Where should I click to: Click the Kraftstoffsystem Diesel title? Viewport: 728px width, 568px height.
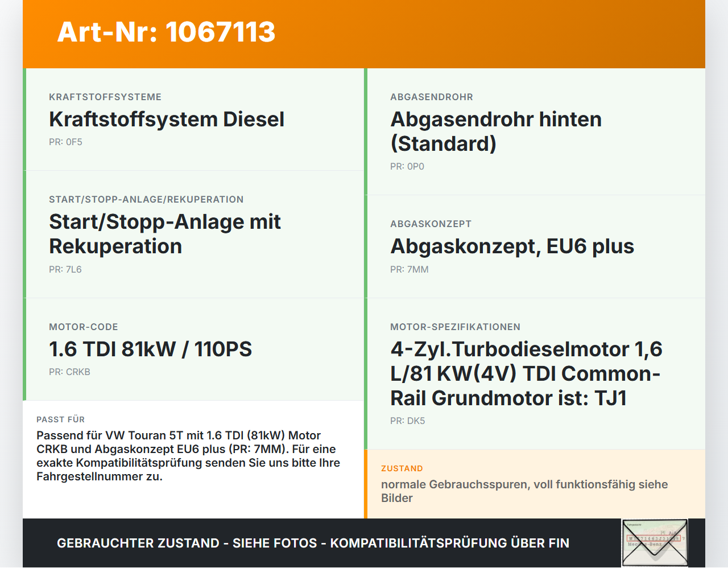coord(167,119)
